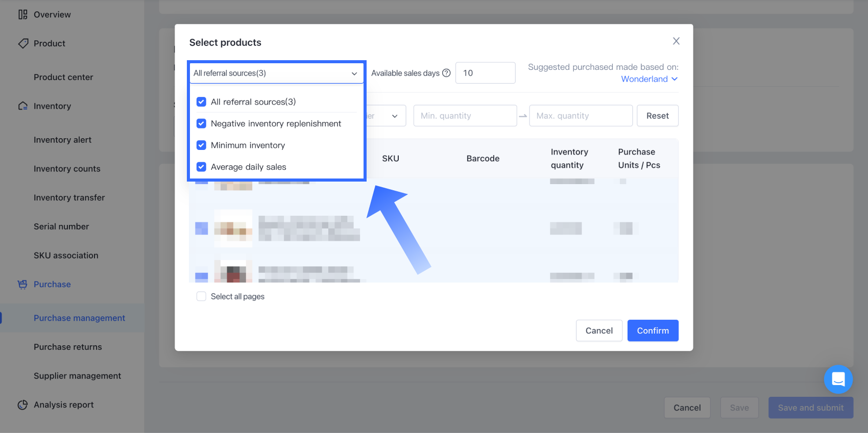This screenshot has height=433, width=868.
Task: Close the Select products dialog
Action: tap(676, 41)
